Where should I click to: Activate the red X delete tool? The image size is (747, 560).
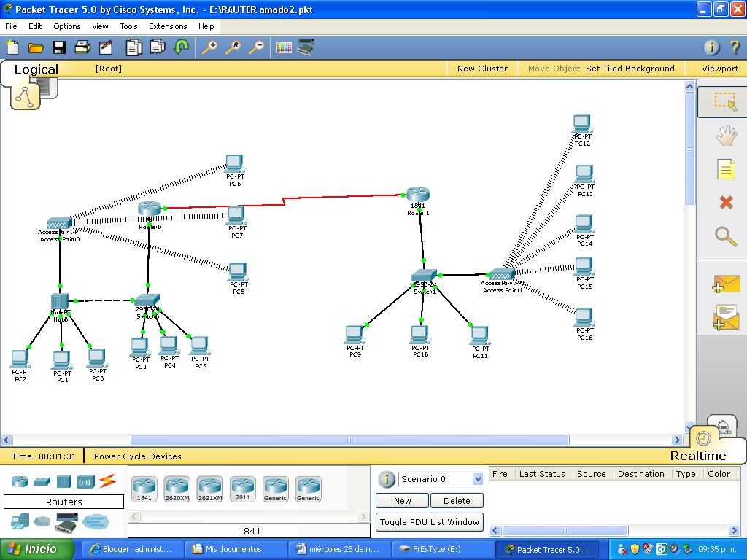click(x=726, y=202)
